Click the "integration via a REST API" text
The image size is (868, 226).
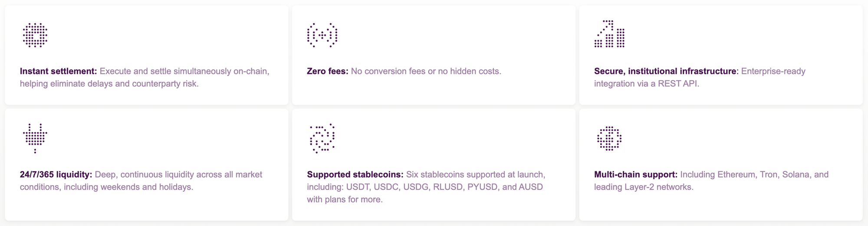(646, 84)
